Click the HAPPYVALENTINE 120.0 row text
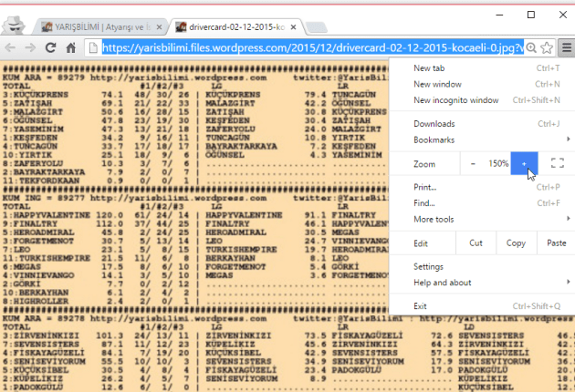 tap(63, 215)
